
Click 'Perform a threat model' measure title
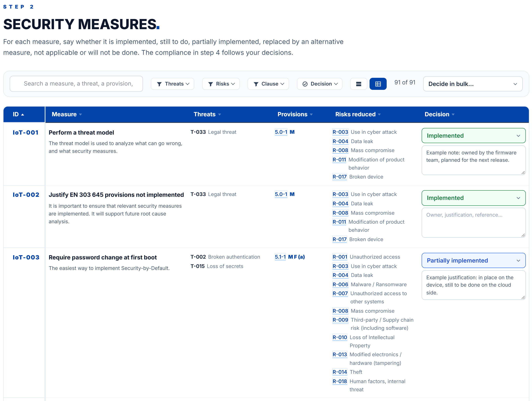tap(81, 133)
